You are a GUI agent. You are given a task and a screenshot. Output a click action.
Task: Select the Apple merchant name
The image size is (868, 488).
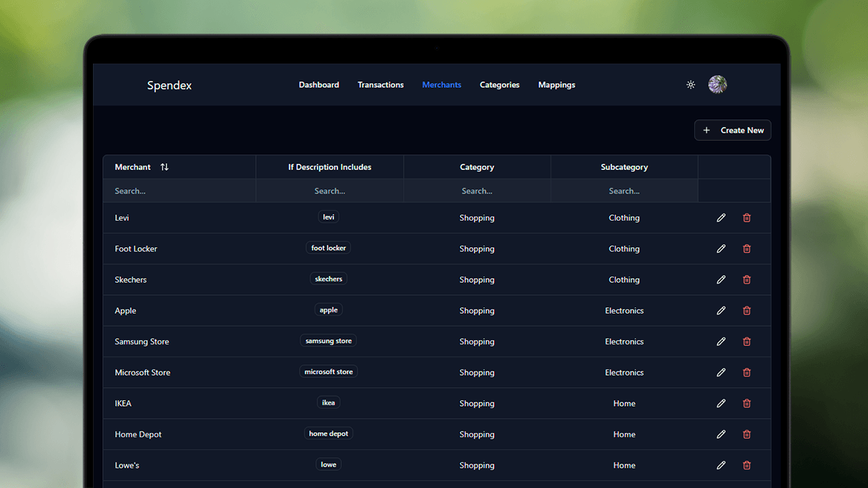coord(126,311)
